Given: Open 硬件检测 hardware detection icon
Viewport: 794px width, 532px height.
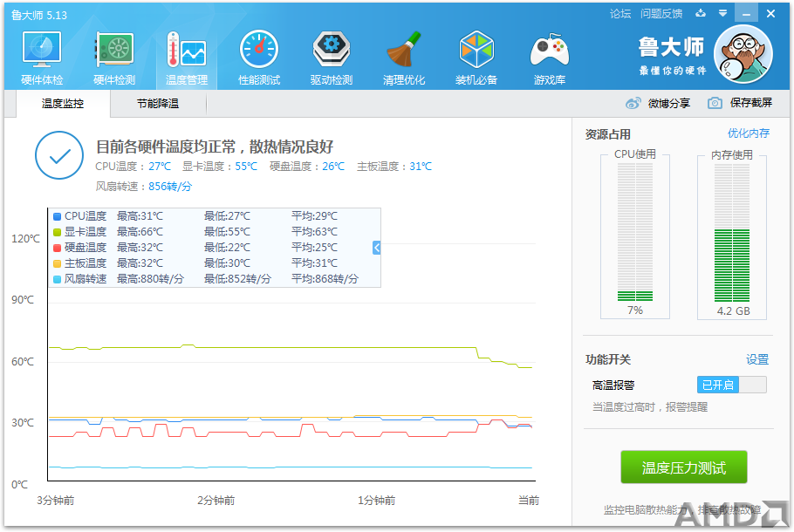Looking at the screenshot, I should coord(114,49).
